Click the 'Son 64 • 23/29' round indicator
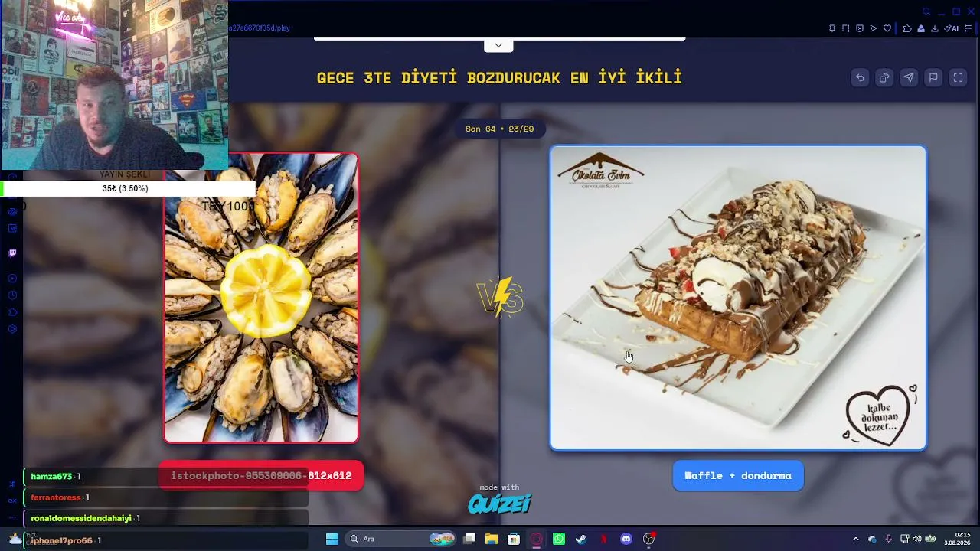Image resolution: width=980 pixels, height=551 pixels. (499, 129)
